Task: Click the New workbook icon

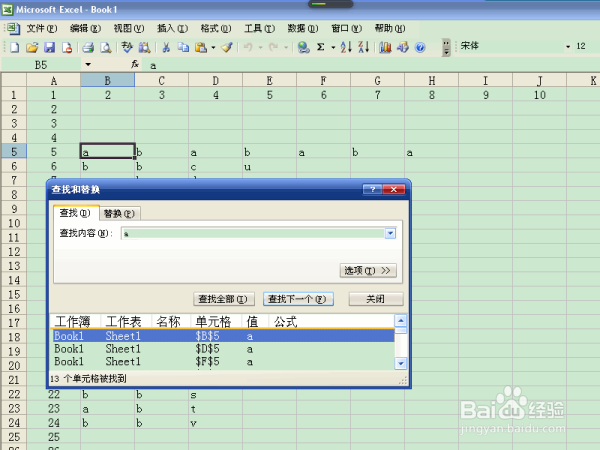Action: click(x=15, y=47)
